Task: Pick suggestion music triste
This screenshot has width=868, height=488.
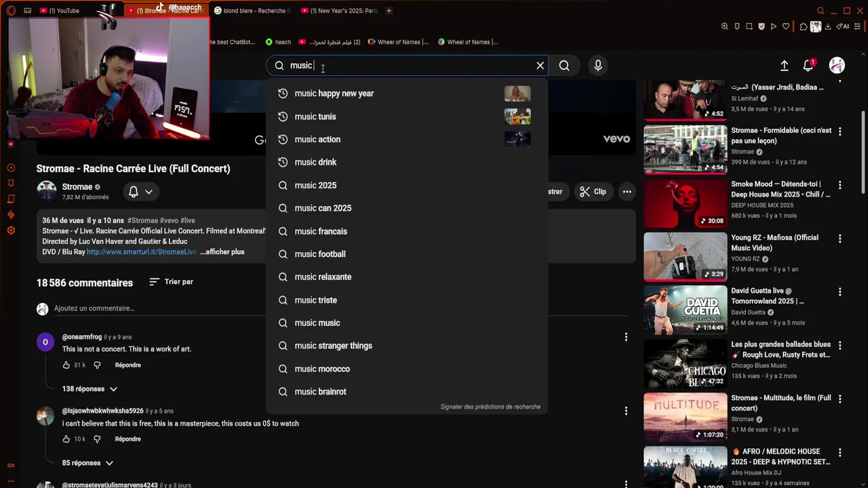Action: point(407,300)
